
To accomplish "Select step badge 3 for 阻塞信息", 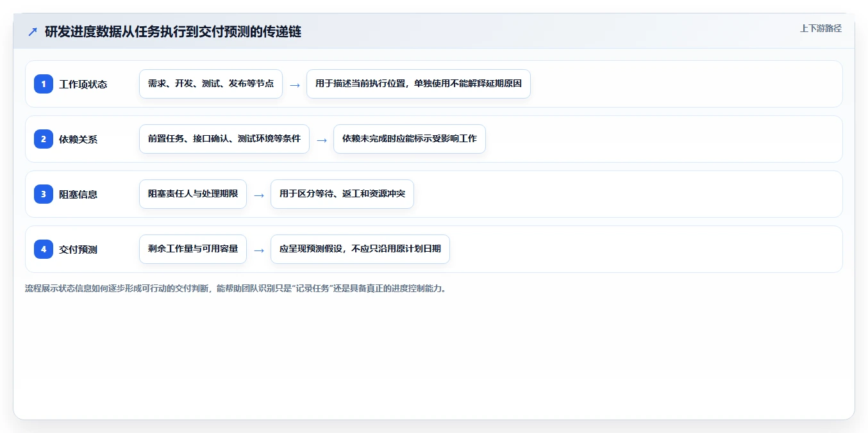I will click(x=44, y=194).
